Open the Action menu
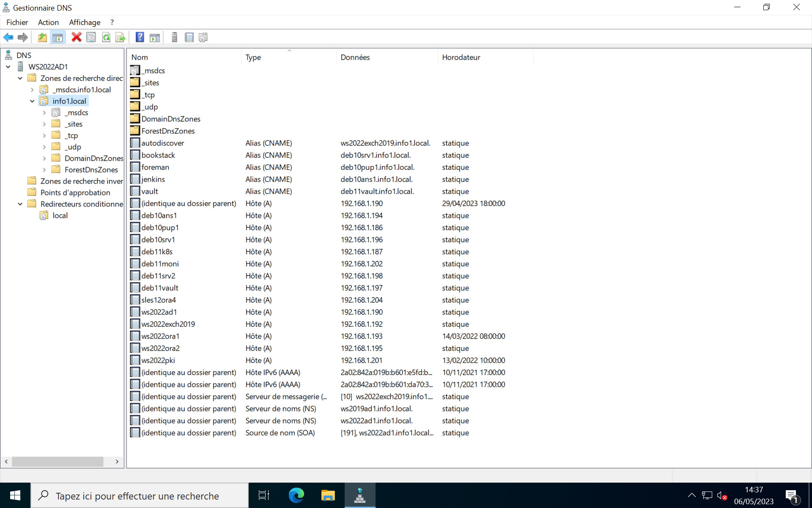This screenshot has width=812, height=508. coord(48,22)
